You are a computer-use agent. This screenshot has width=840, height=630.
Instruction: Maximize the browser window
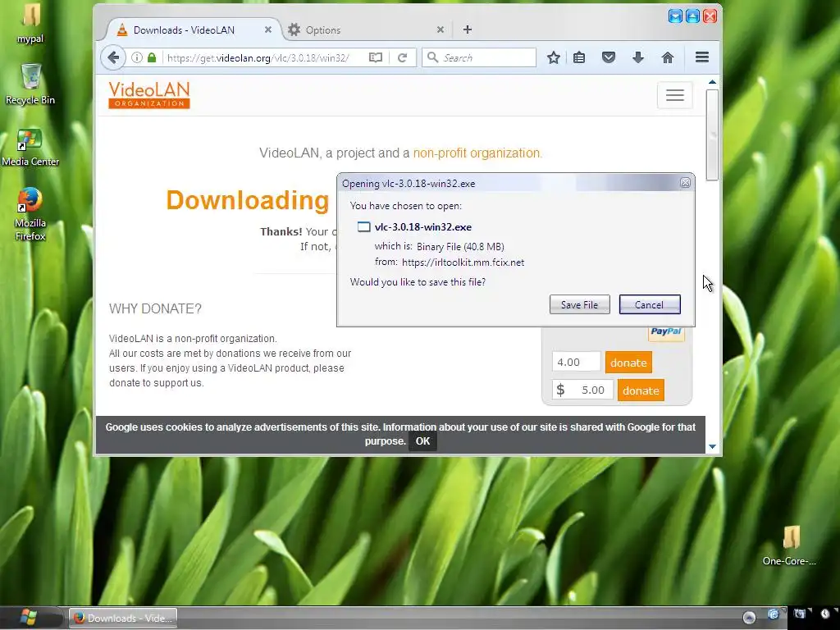tap(692, 16)
